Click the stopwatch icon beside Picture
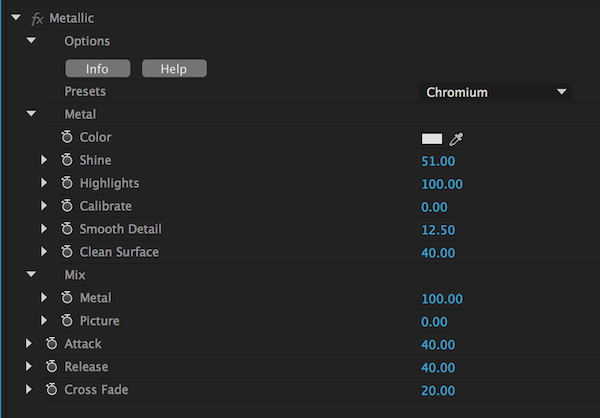Image resolution: width=600 pixels, height=418 pixels. (x=67, y=321)
